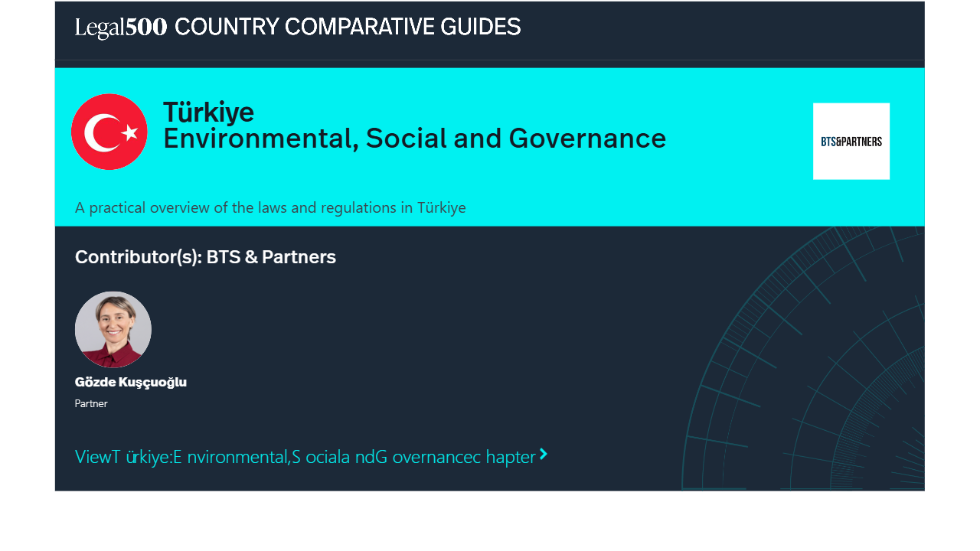
Task: Click the star on the Türkiye flag
Action: [130, 132]
